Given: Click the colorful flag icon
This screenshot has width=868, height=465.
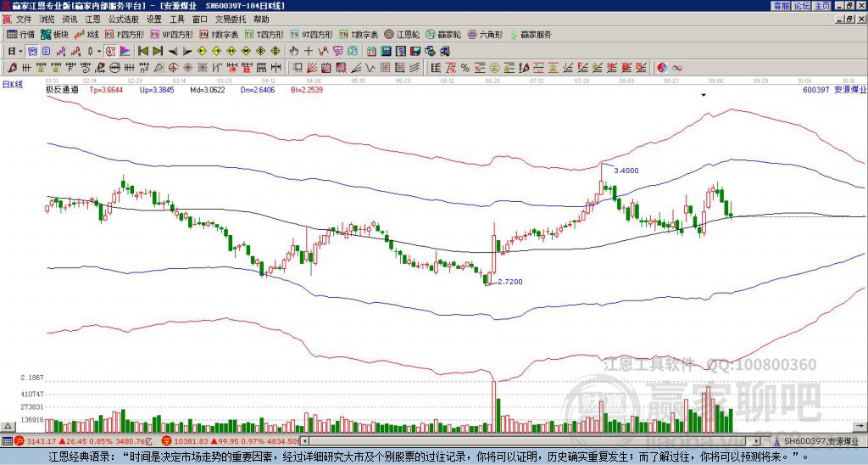Looking at the screenshot, I should click(x=125, y=52).
